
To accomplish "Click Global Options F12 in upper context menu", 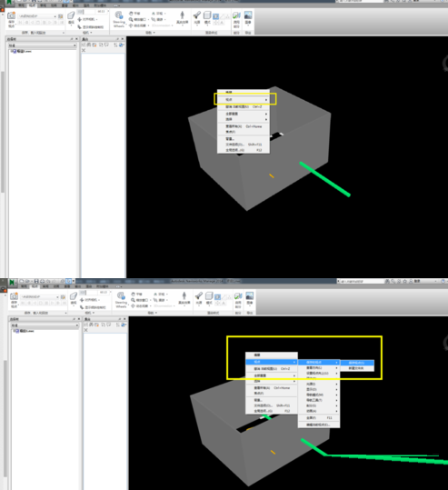I will pyautogui.click(x=244, y=150).
